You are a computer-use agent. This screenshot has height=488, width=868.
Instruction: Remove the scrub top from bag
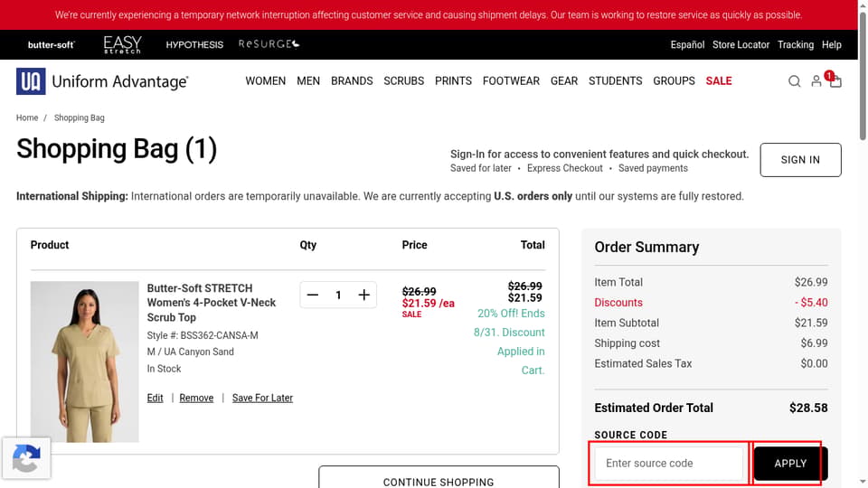pyautogui.click(x=196, y=398)
